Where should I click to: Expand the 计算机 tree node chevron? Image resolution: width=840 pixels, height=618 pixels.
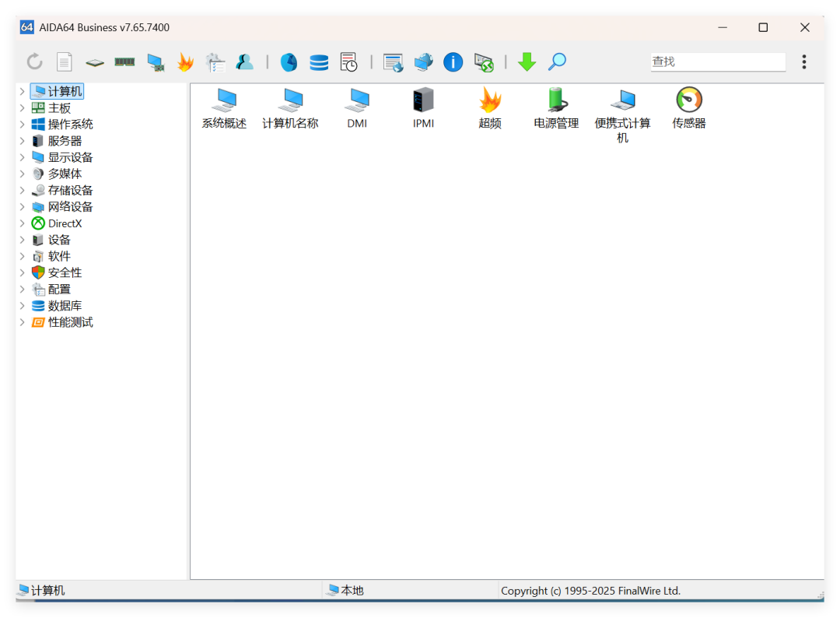(x=22, y=92)
